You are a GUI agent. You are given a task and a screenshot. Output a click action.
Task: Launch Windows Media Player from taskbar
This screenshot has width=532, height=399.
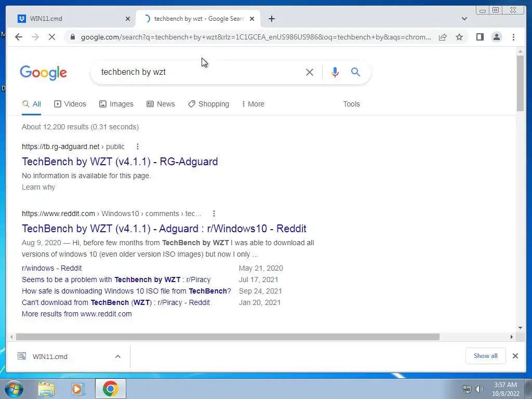[78, 389]
